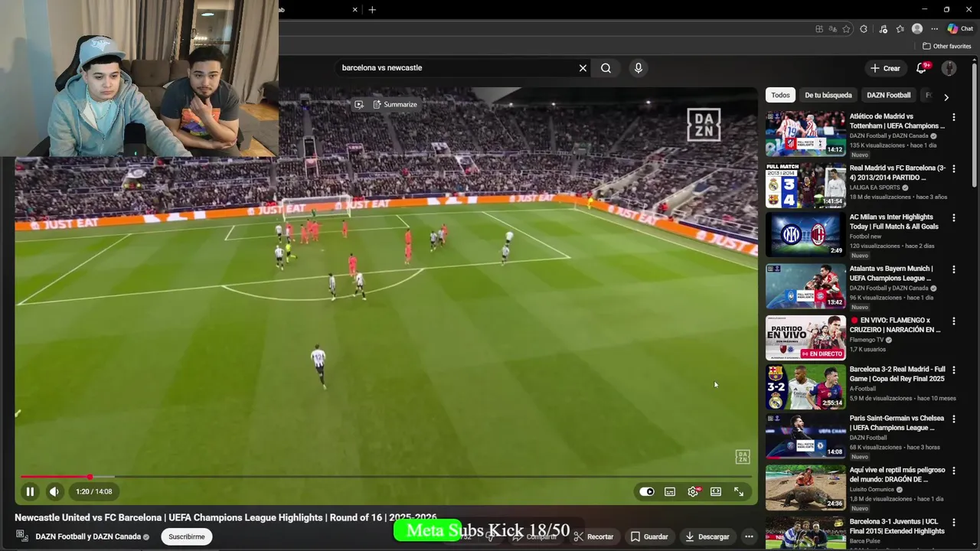980x551 pixels.
Task: Click the DAZN channel logo icon
Action: click(x=23, y=536)
